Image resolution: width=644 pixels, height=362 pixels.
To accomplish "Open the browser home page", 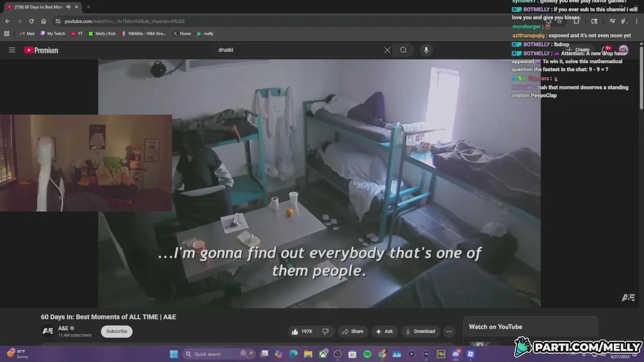I will tap(44, 21).
